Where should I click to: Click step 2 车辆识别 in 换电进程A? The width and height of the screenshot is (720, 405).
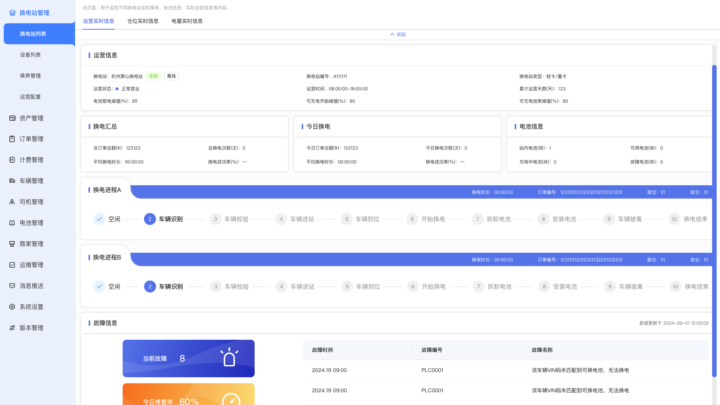(164, 218)
